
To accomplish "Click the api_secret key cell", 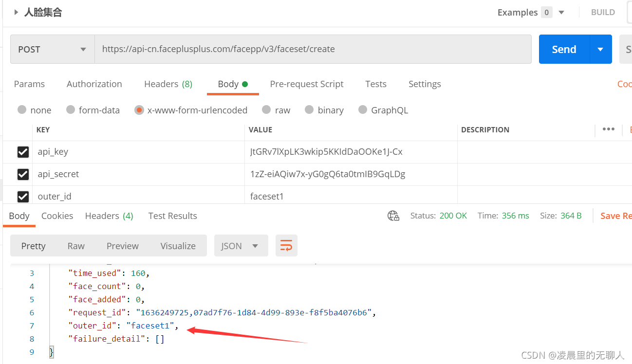I will (x=138, y=174).
